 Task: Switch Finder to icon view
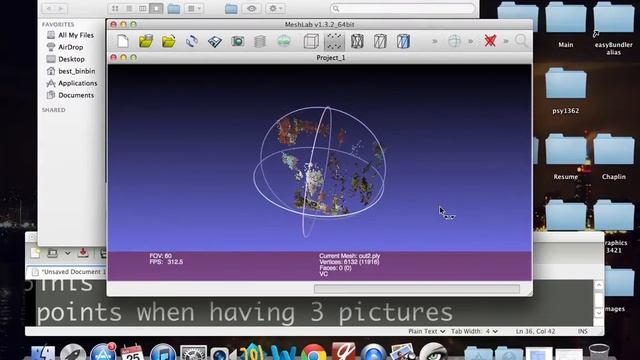pos(115,9)
